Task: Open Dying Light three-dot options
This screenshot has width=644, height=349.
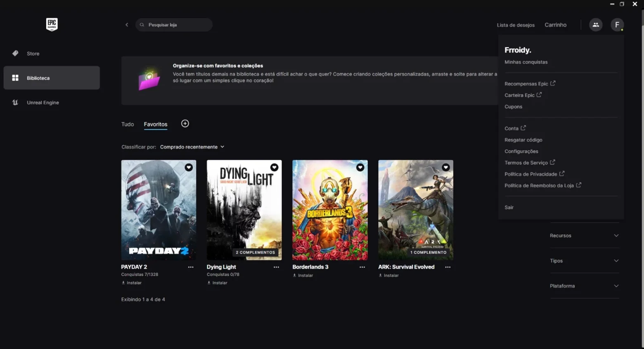Action: [x=276, y=267]
